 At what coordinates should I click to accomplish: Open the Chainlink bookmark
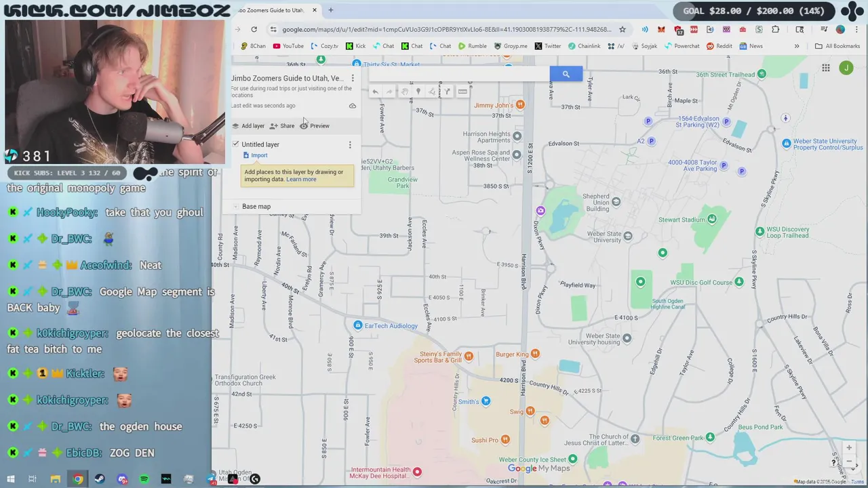tap(584, 46)
